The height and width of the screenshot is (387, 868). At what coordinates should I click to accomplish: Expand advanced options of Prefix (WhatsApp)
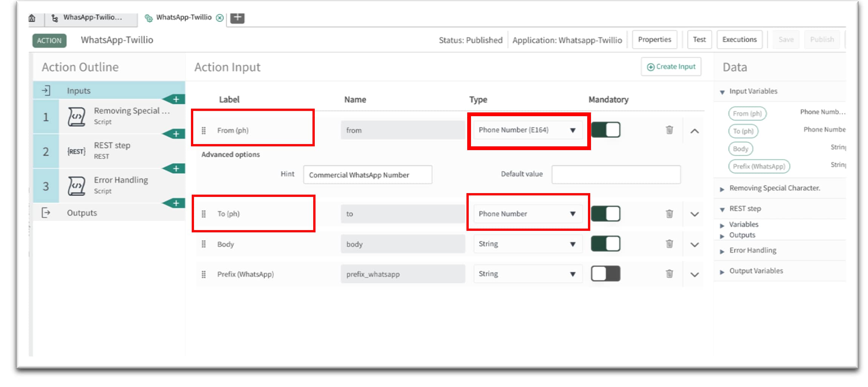point(694,275)
